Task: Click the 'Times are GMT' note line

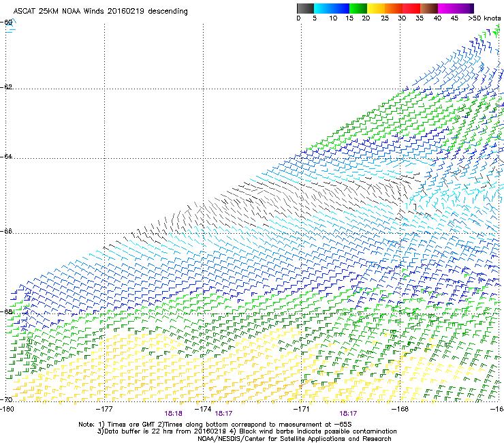Action: (x=215, y=425)
